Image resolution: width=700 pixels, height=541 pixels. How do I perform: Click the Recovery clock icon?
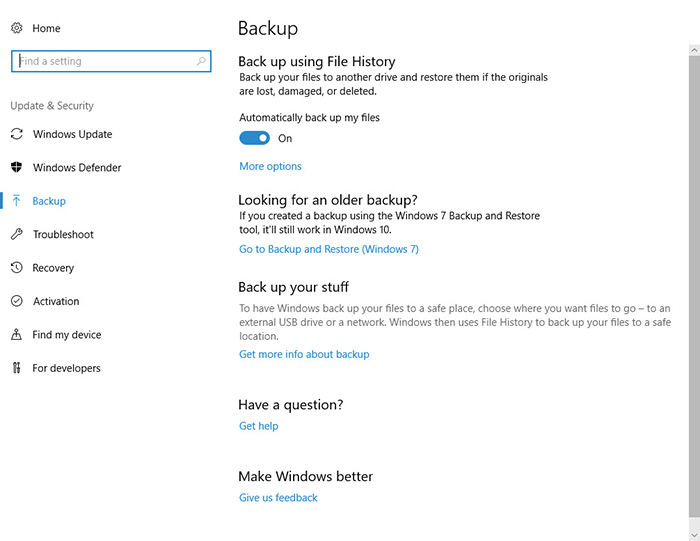pos(17,268)
